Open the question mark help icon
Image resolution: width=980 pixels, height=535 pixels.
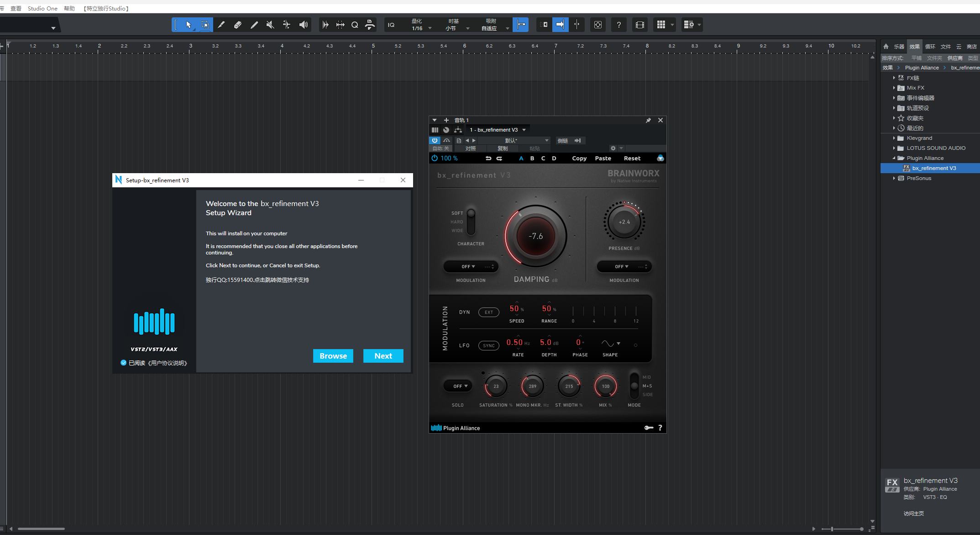(x=618, y=25)
